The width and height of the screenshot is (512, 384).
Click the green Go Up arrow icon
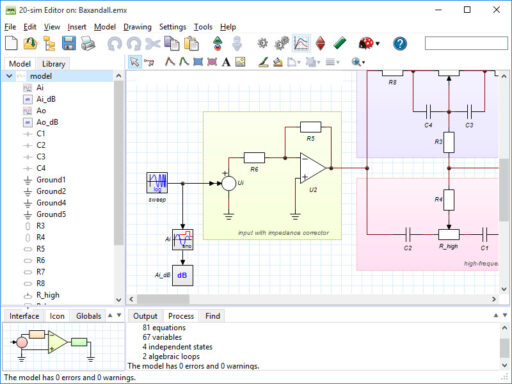217,44
